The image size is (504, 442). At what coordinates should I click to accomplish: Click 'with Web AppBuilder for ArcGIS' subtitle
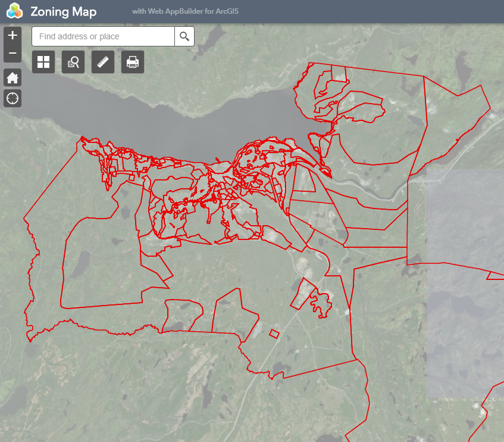click(x=185, y=11)
